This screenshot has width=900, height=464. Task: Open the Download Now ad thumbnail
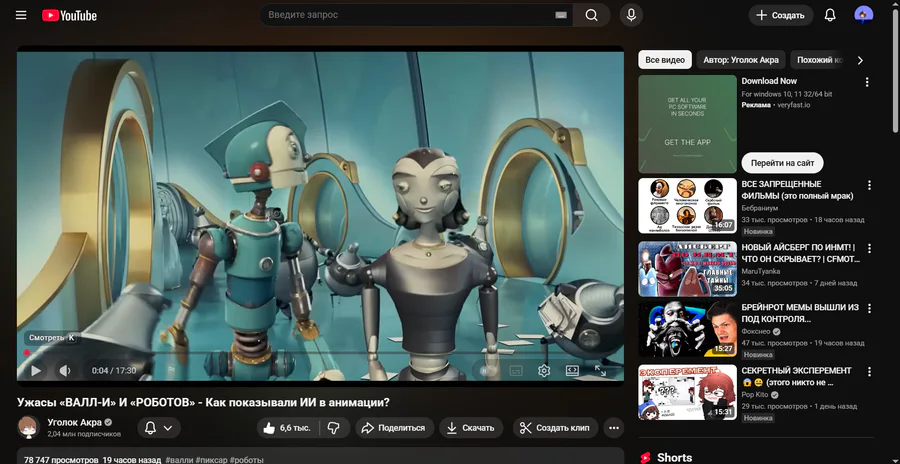click(687, 124)
